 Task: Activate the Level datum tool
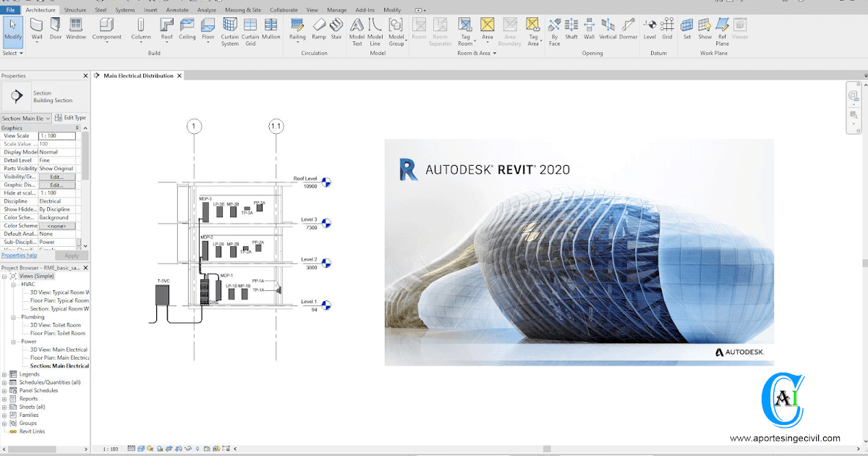click(x=650, y=29)
